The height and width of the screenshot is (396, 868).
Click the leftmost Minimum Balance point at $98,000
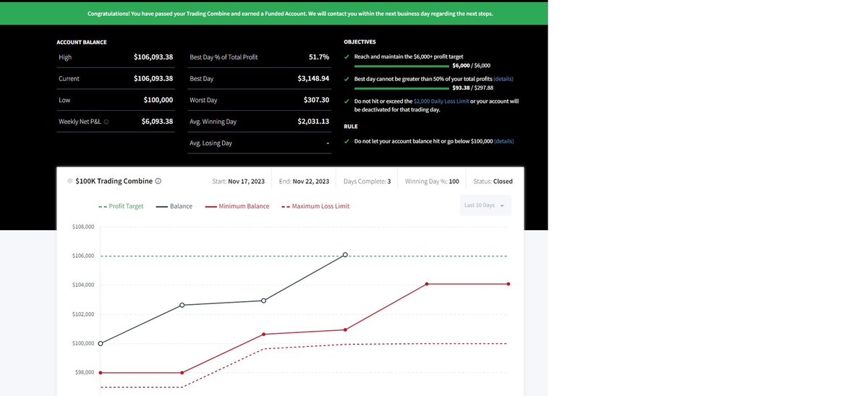click(101, 373)
